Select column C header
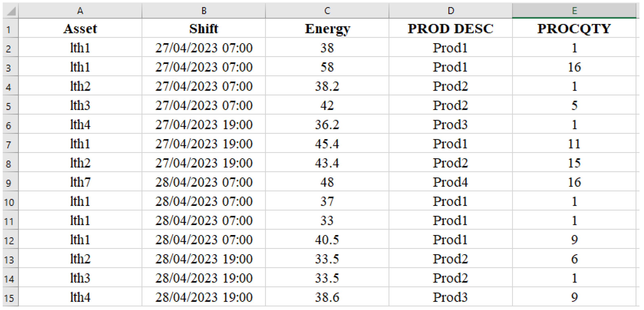644x310 pixels. [x=327, y=11]
